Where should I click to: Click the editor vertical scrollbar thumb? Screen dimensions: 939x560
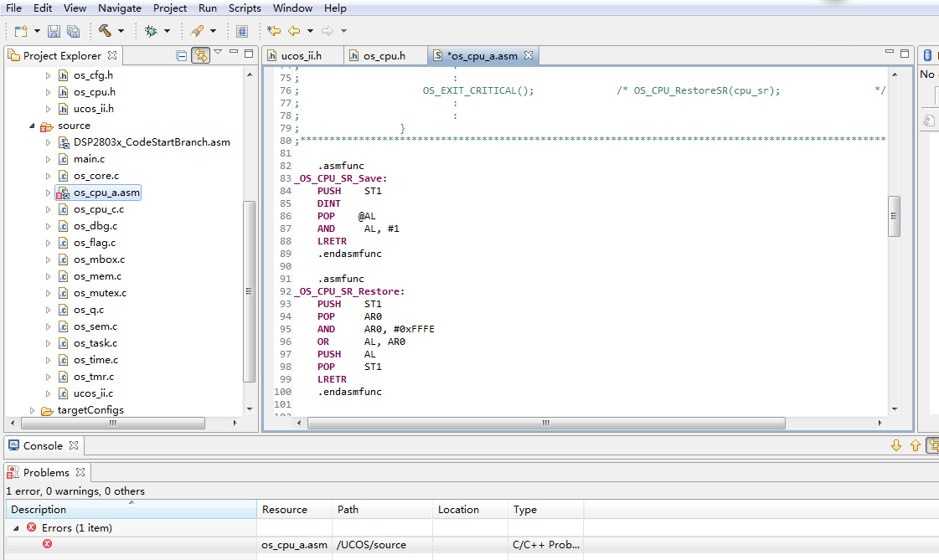tap(894, 217)
